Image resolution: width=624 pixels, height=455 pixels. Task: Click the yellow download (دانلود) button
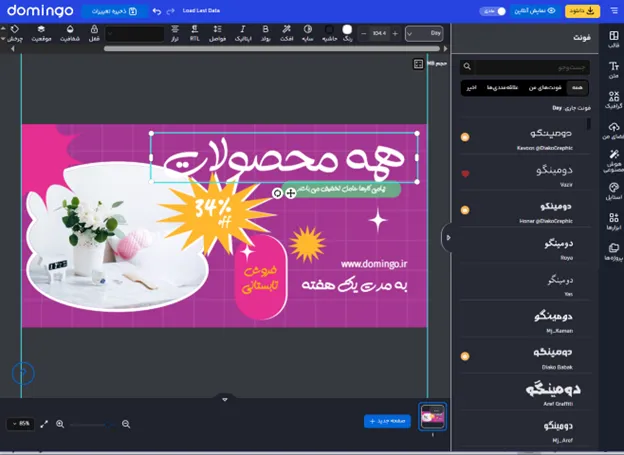(583, 11)
